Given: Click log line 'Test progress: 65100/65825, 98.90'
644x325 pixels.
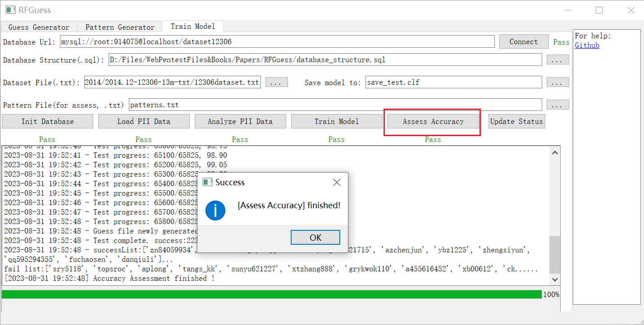Looking at the screenshot, I should [x=115, y=155].
